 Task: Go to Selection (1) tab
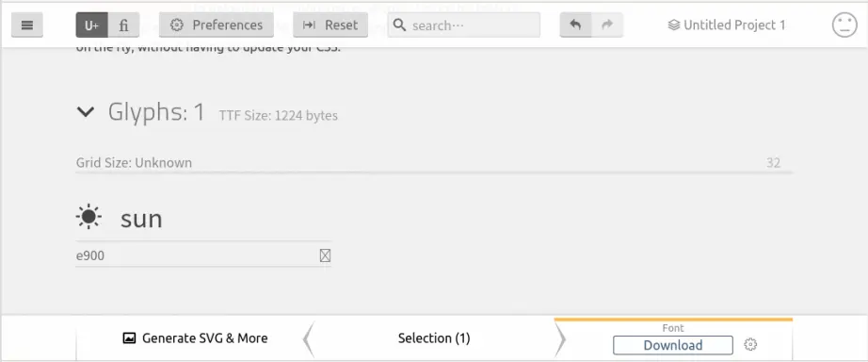434,338
